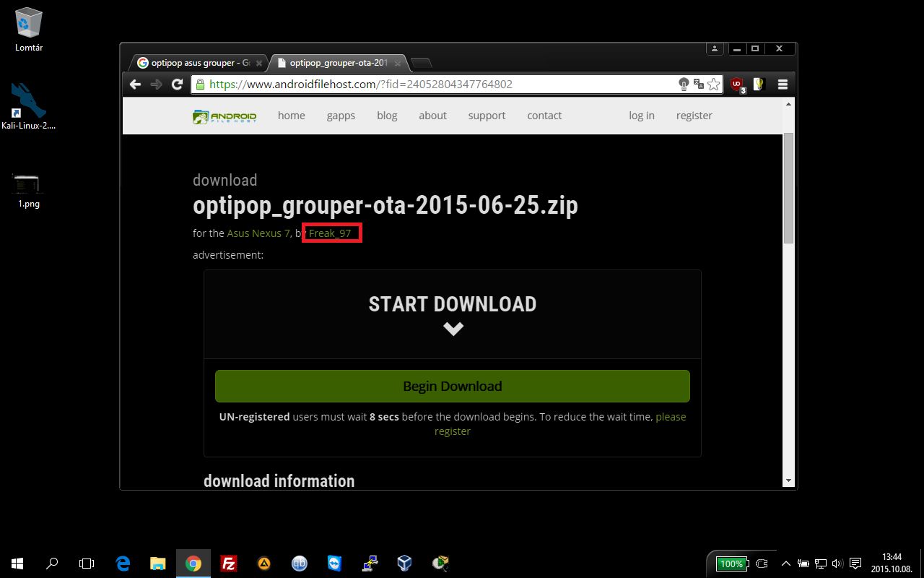Open FileZilla from taskbar
The width and height of the screenshot is (924, 578).
pos(229,564)
